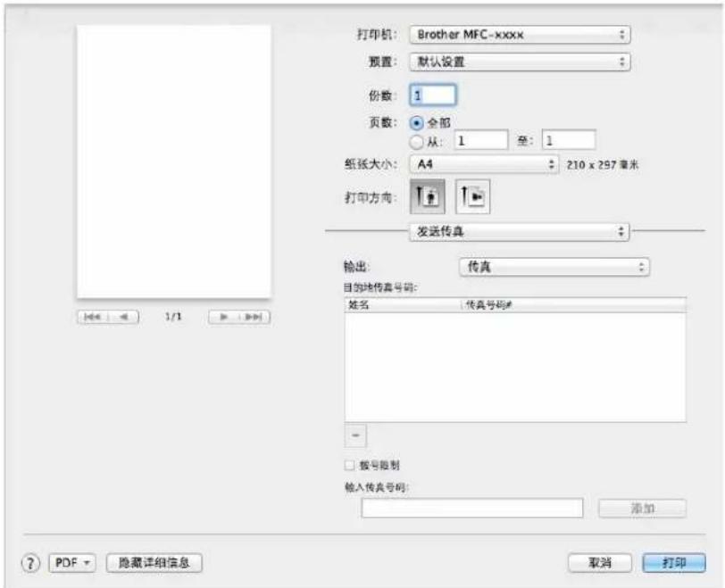Click the 添加 button

[x=642, y=509]
